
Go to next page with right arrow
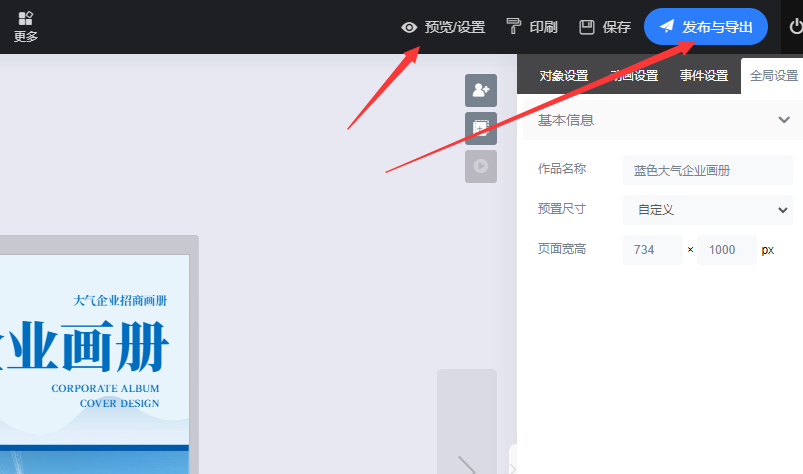(x=467, y=465)
